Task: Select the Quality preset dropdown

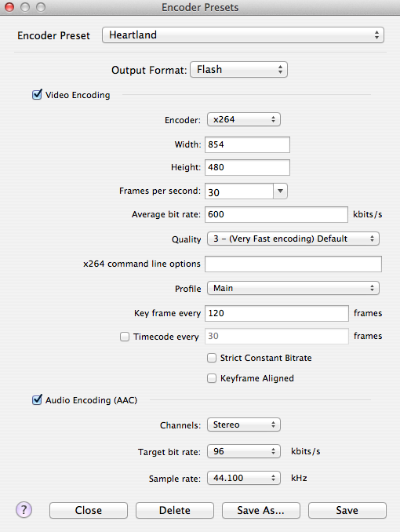Action: pos(293,239)
